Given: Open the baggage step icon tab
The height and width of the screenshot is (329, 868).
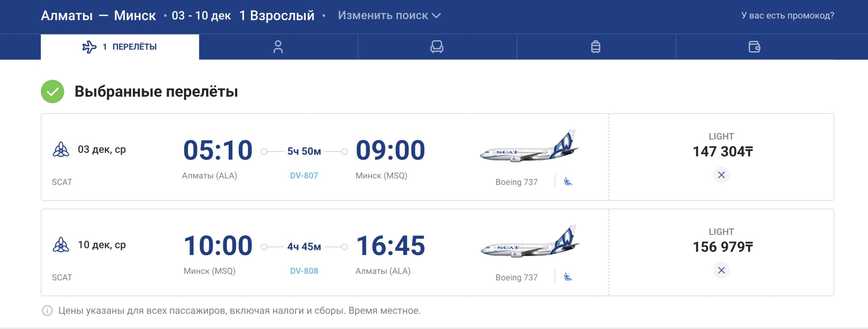Looking at the screenshot, I should (x=595, y=47).
